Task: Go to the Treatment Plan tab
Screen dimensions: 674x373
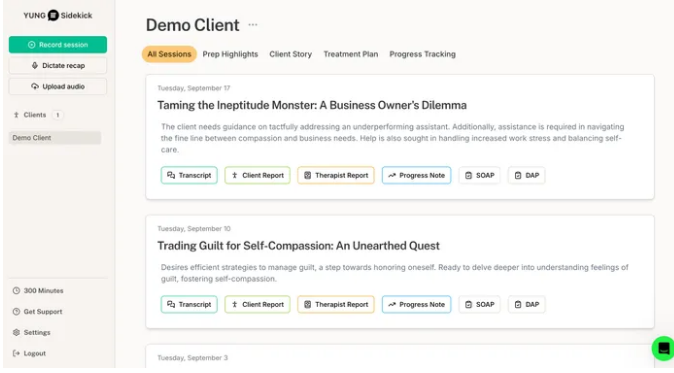Action: pos(351,54)
